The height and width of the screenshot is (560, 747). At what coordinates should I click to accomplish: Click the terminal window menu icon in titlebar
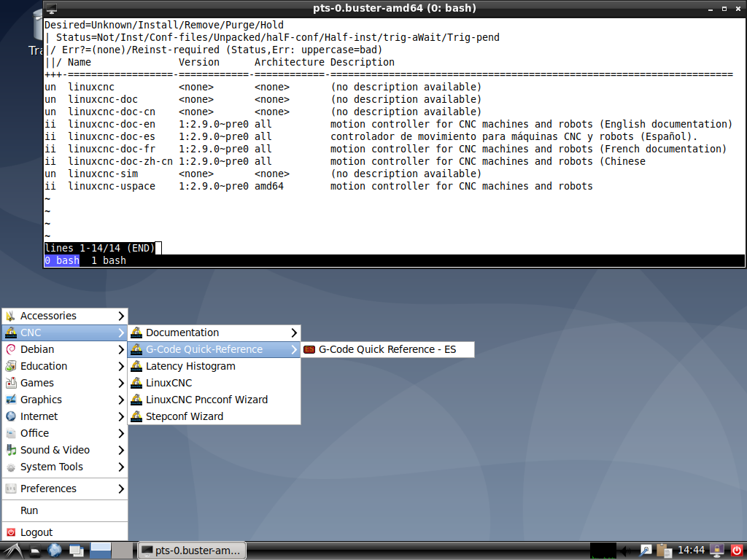(52, 8)
